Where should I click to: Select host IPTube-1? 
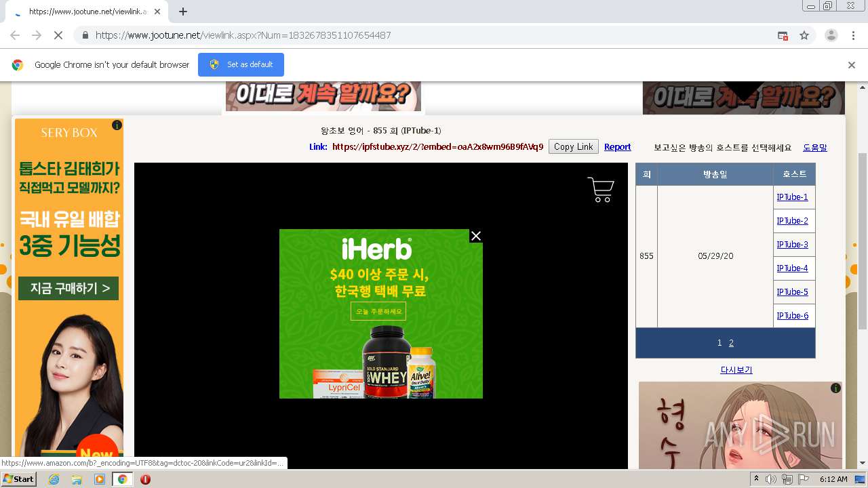click(792, 197)
